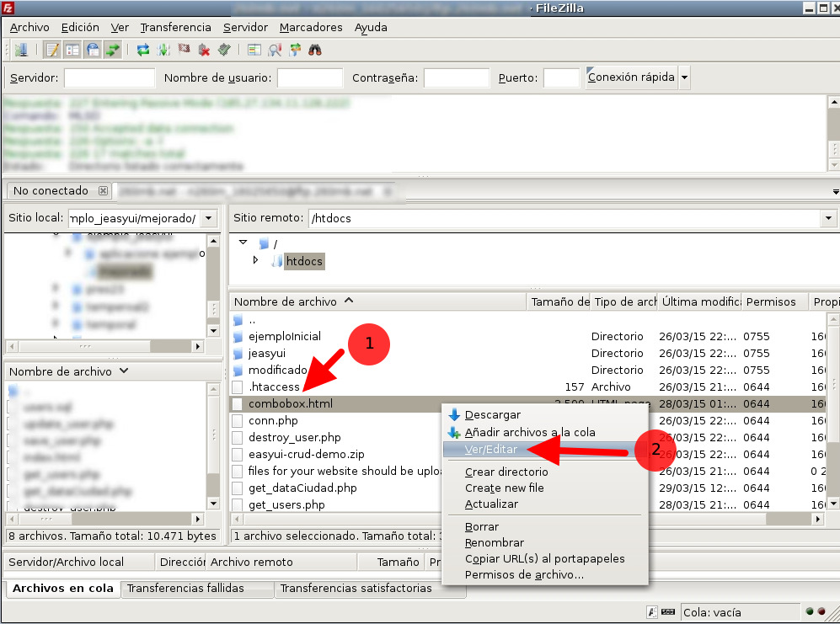This screenshot has height=624, width=840.
Task: Open tab list arrow at right of tabs
Action: pos(836,192)
